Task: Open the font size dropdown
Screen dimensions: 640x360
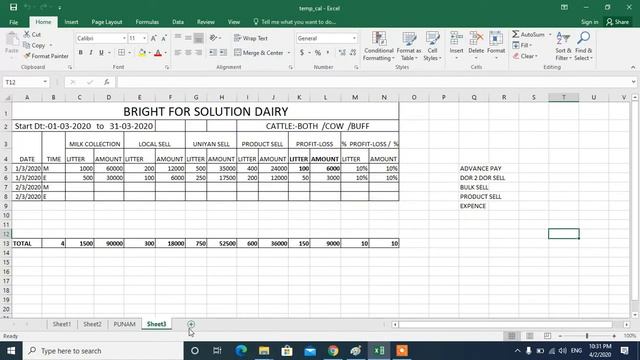Action: [x=144, y=38]
